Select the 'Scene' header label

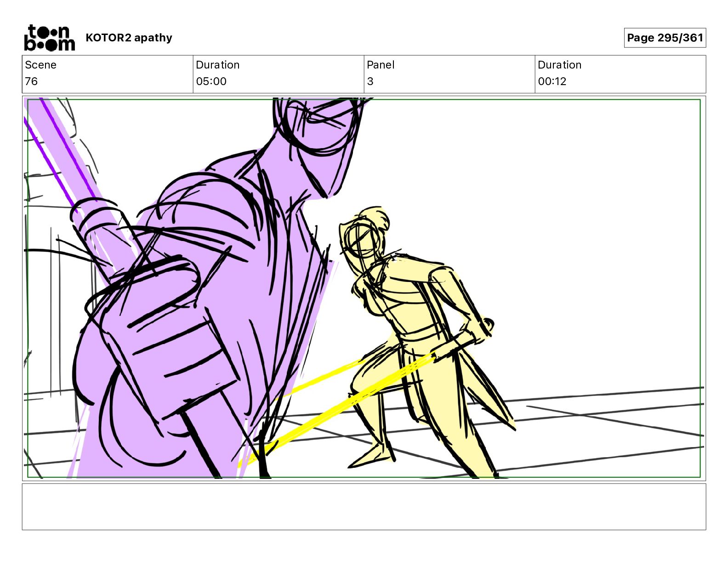(x=40, y=65)
